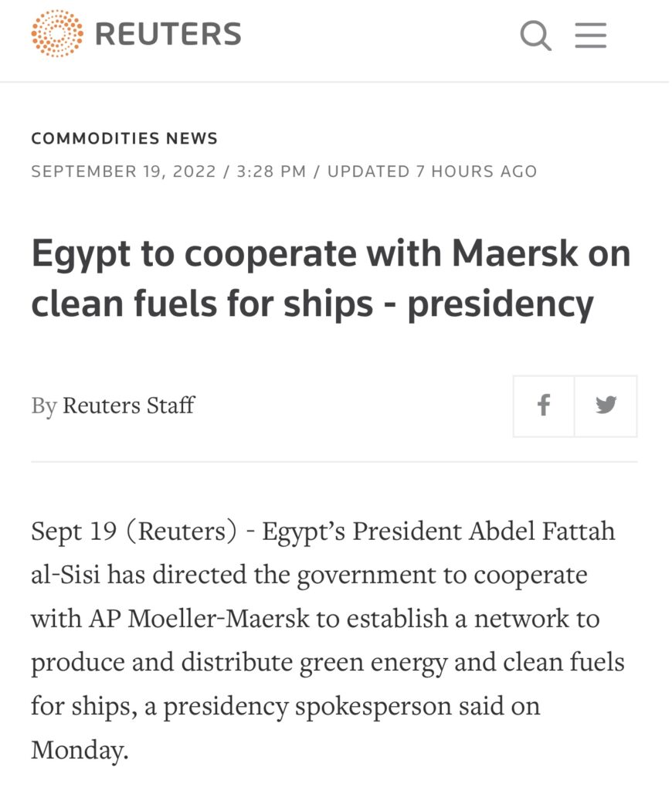672x791 pixels.
Task: Click the 3:28 PM timestamp
Action: (x=271, y=171)
